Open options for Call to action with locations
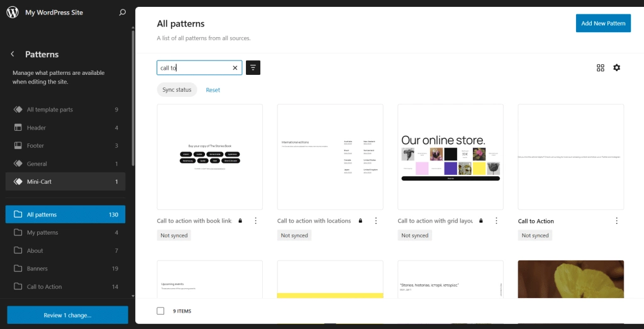 [376, 221]
